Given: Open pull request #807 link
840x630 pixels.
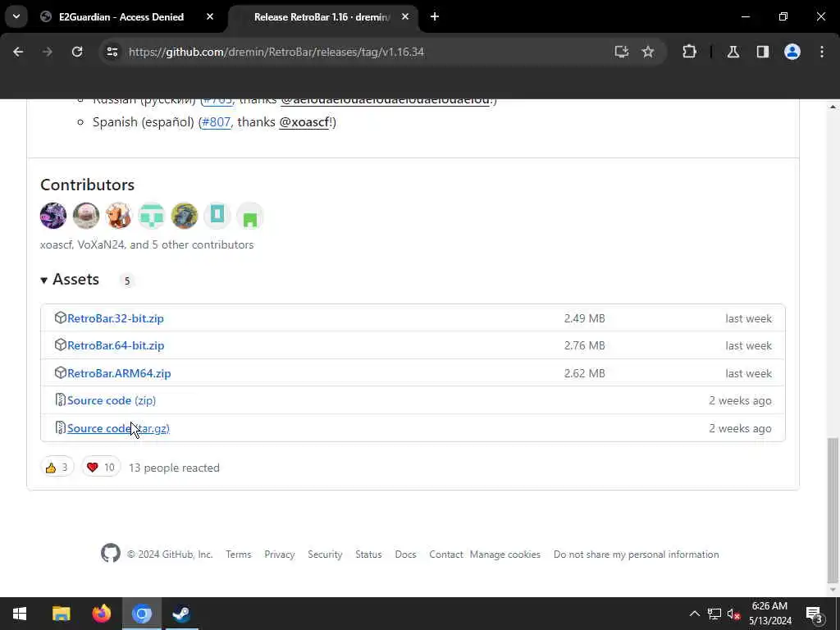Looking at the screenshot, I should tap(216, 122).
